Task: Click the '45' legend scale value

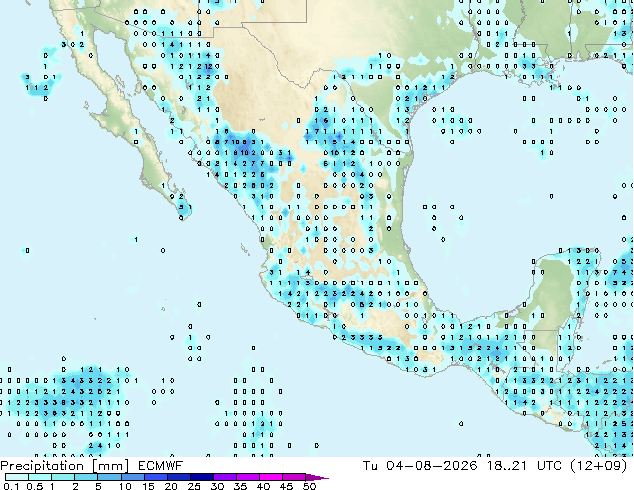Action: [286, 486]
